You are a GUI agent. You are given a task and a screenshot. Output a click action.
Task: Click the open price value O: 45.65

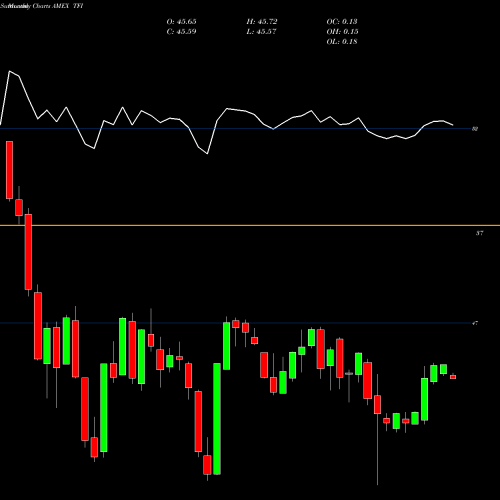tap(181, 22)
